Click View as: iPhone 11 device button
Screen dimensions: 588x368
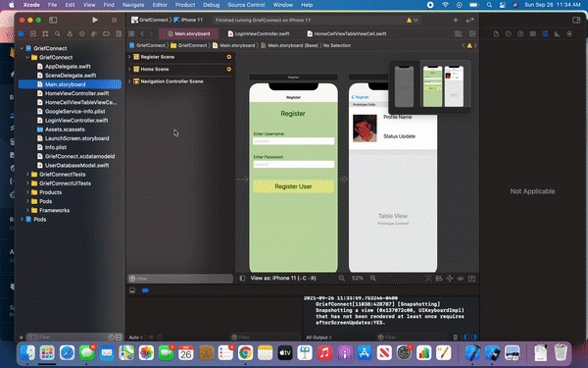283,279
